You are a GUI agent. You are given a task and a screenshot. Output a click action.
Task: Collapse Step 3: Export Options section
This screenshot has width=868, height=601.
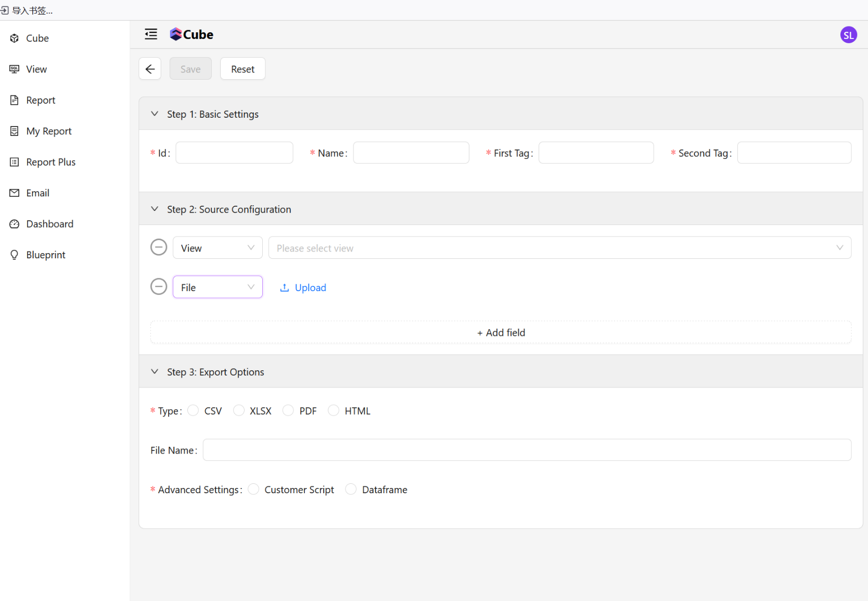(x=155, y=372)
